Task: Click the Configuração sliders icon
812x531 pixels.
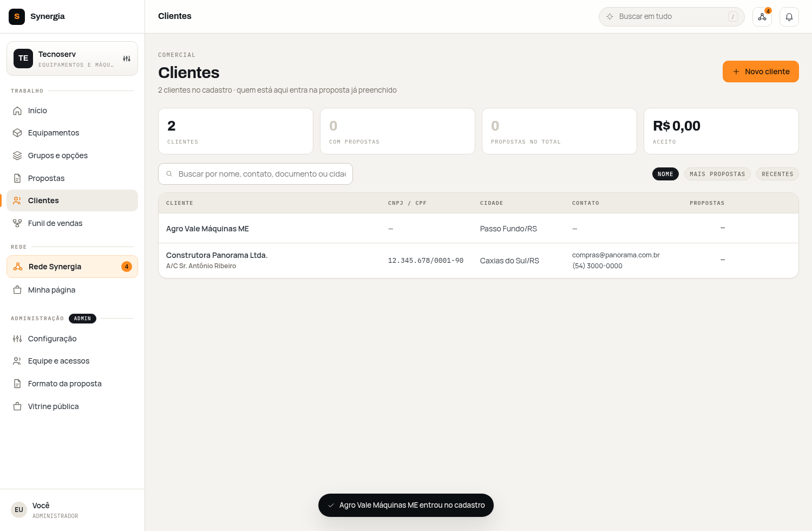Action: click(17, 339)
